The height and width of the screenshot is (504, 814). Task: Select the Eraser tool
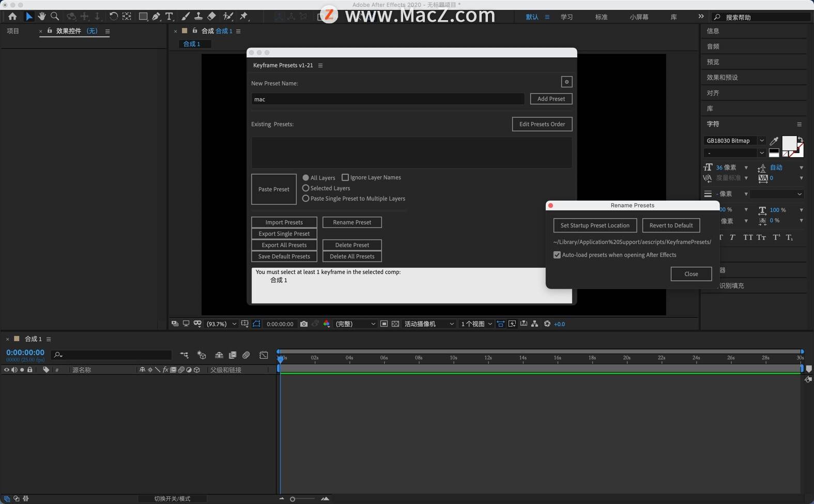(x=211, y=17)
